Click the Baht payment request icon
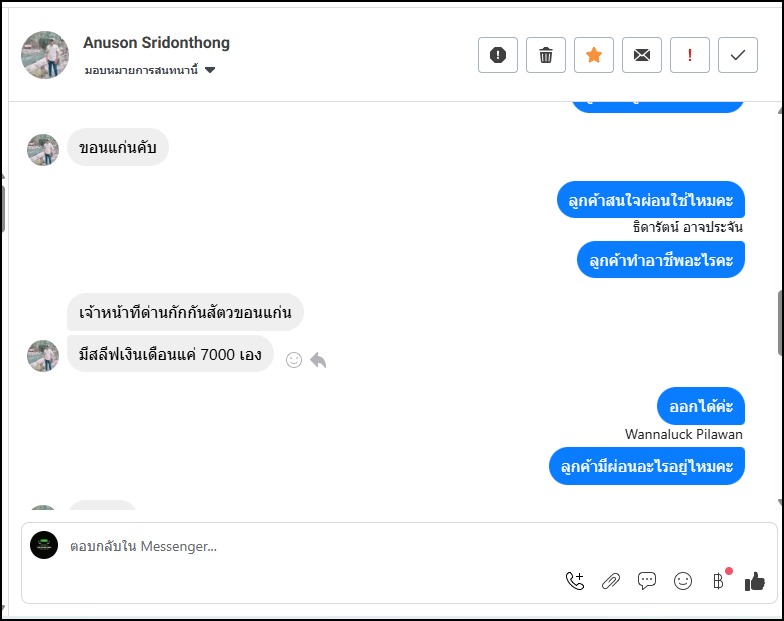Image resolution: width=784 pixels, height=621 pixels. pos(718,581)
